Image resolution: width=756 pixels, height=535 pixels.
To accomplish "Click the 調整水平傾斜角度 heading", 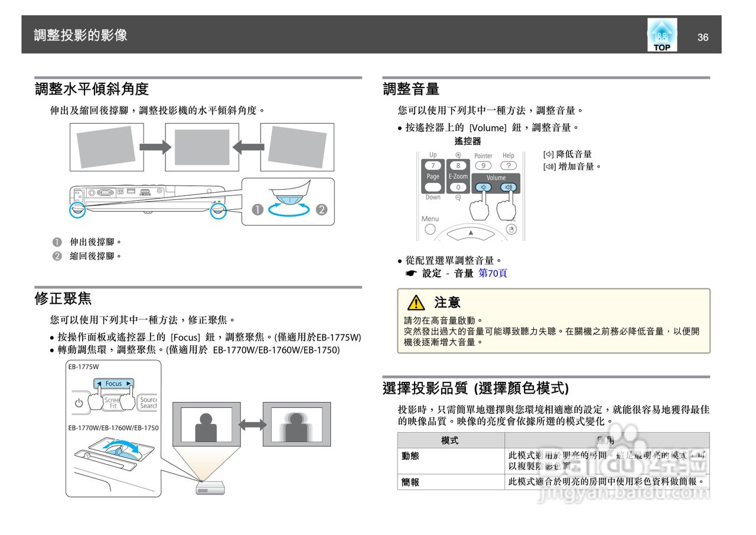I will click(92, 89).
